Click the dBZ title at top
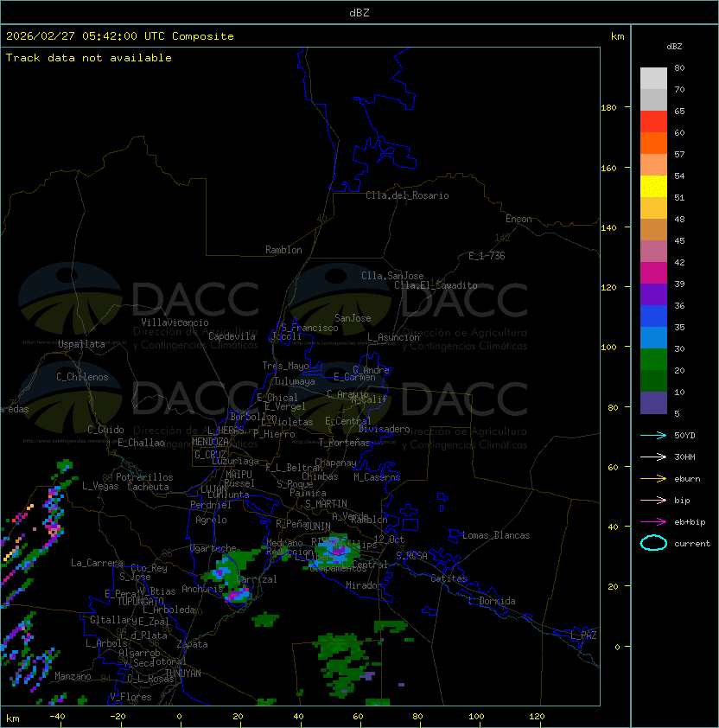This screenshot has width=719, height=728. coord(359,12)
